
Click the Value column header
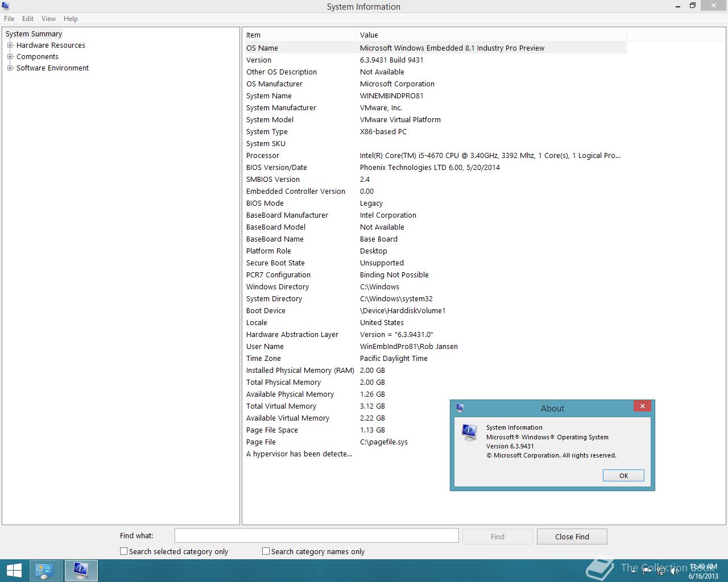coord(491,35)
